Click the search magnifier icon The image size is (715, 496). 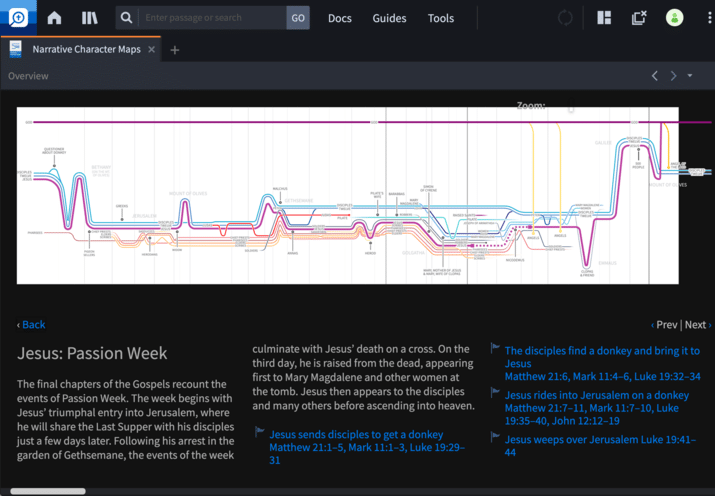(x=125, y=18)
